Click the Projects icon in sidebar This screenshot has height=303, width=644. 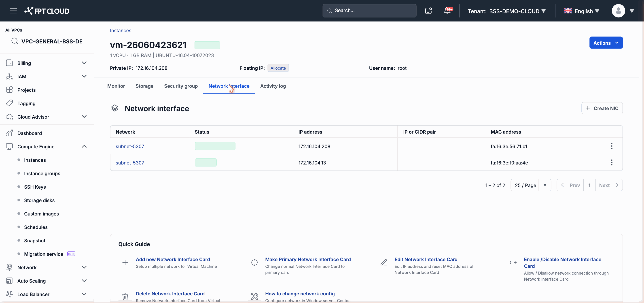(9, 90)
